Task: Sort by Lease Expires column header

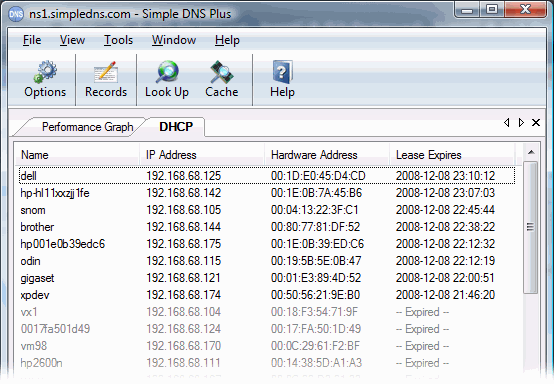Action: point(452,155)
